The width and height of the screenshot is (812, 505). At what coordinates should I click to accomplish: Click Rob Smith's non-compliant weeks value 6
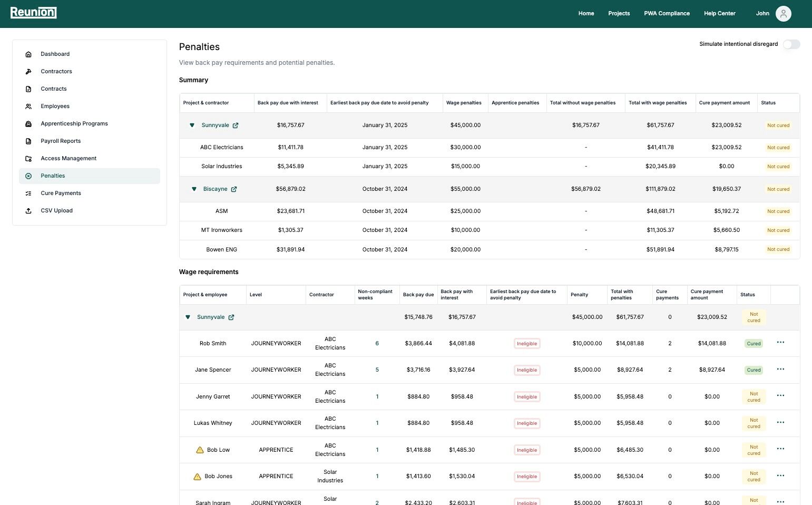[x=377, y=344]
